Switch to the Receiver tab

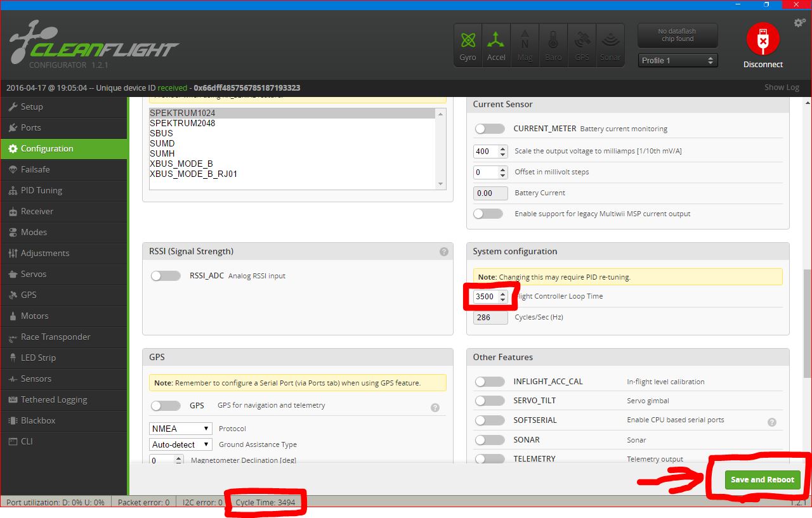63,211
